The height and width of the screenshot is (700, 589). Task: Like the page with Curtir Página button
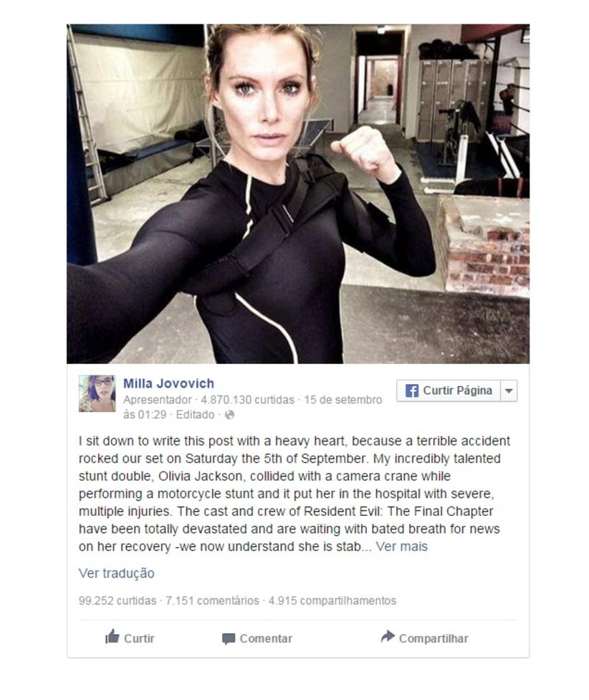449,391
